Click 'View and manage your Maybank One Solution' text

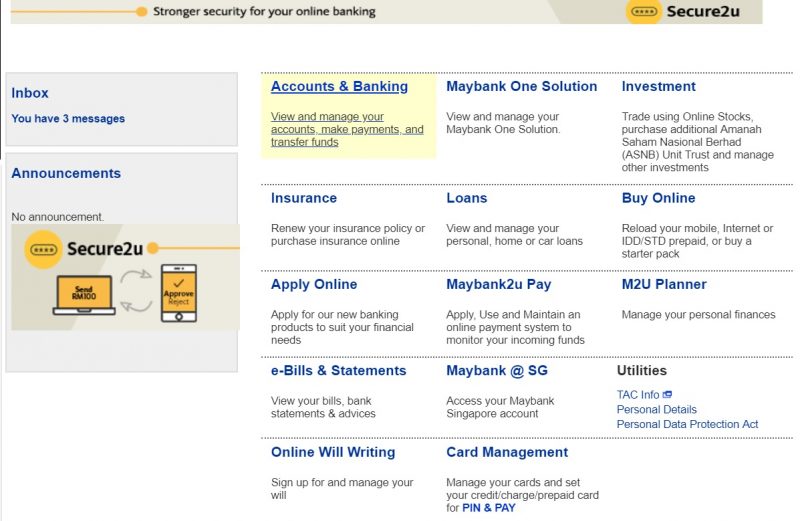tap(503, 123)
